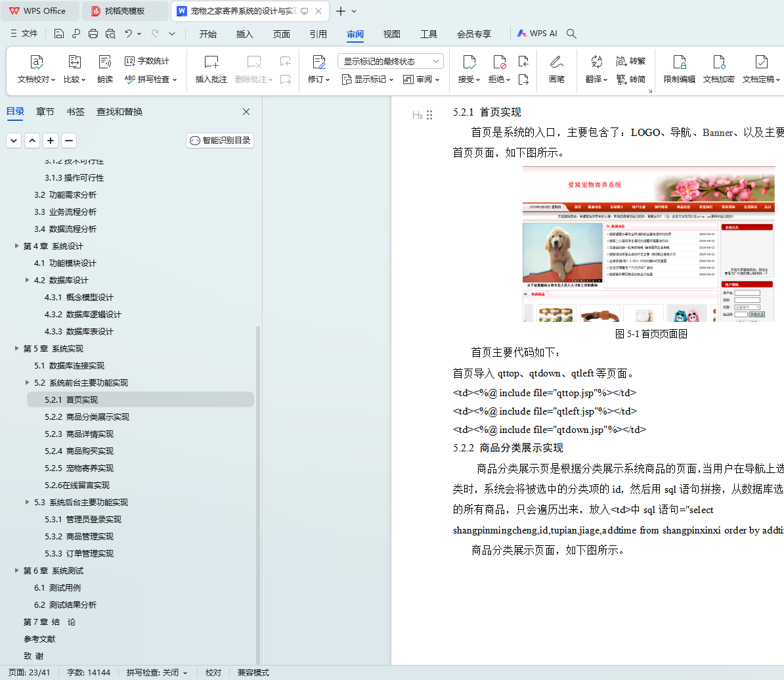The height and width of the screenshot is (680, 784).
Task: Click the print icon in quick toolbar
Action: 93,34
